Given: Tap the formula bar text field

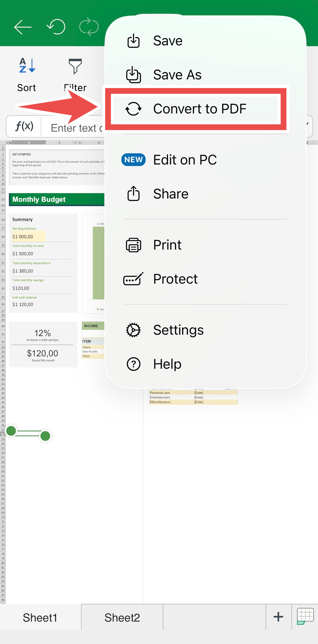Looking at the screenshot, I should (77, 128).
